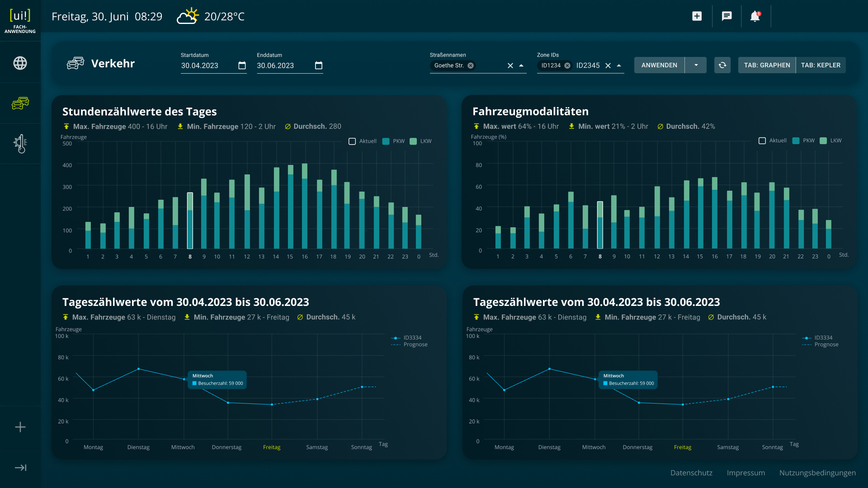Open the Anwenden split-button dropdown arrow
The image size is (868, 488).
point(696,65)
